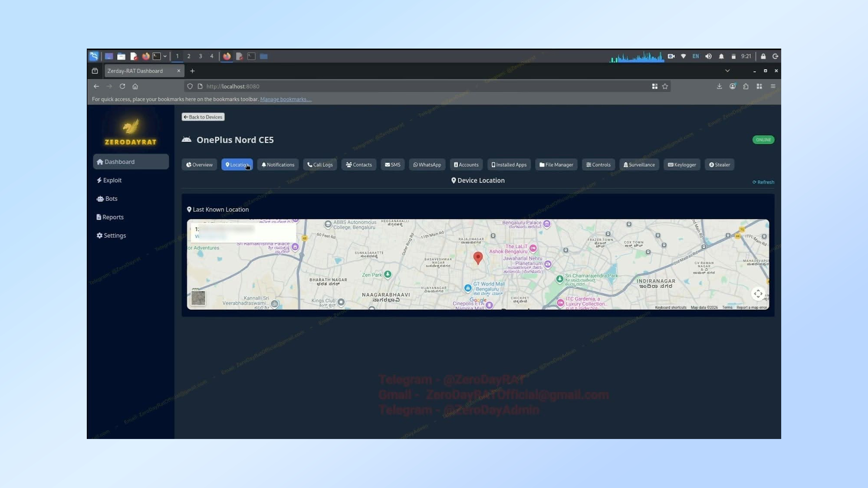This screenshot has width=868, height=488.
Task: Click the ZeroDayRAT logo in sidebar
Action: [131, 129]
